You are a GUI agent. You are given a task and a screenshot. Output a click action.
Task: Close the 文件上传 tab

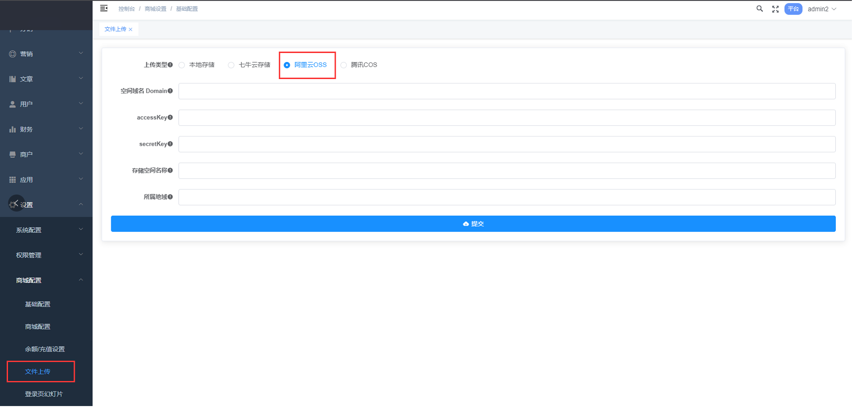click(x=131, y=29)
